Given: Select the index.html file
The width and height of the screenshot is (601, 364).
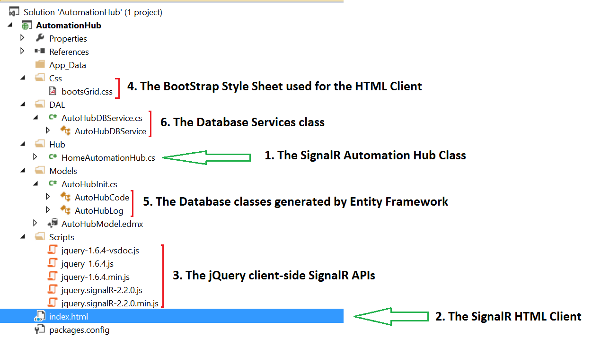Looking at the screenshot, I should tap(68, 316).
